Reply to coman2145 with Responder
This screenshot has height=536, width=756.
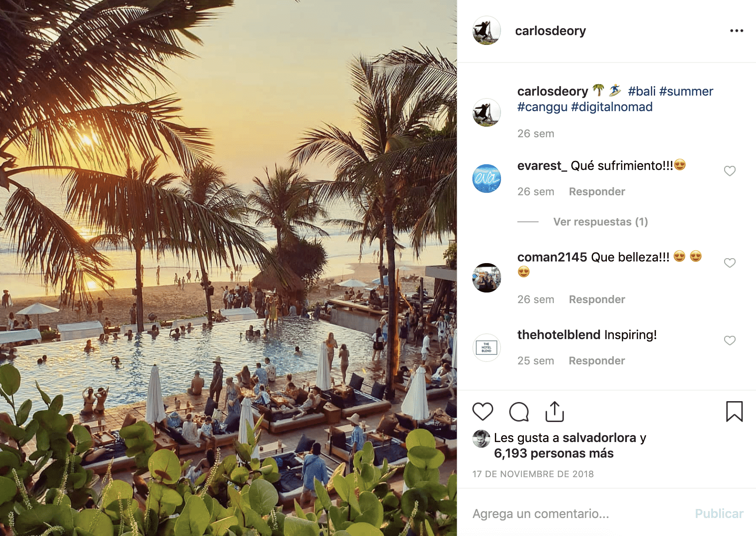[x=597, y=299]
